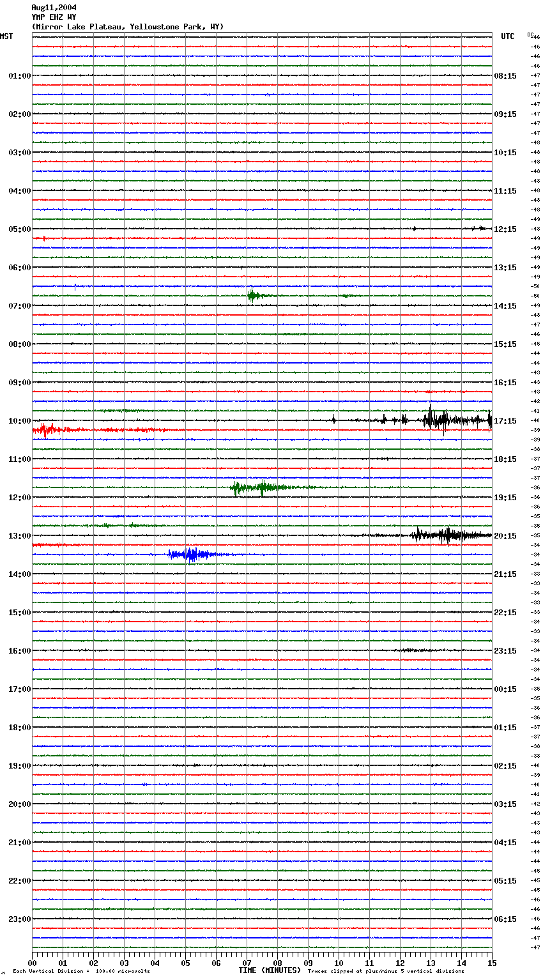Screen dimensions: 543x980
Task: Select the station code YMP EHZ WY
Action: [x=54, y=17]
